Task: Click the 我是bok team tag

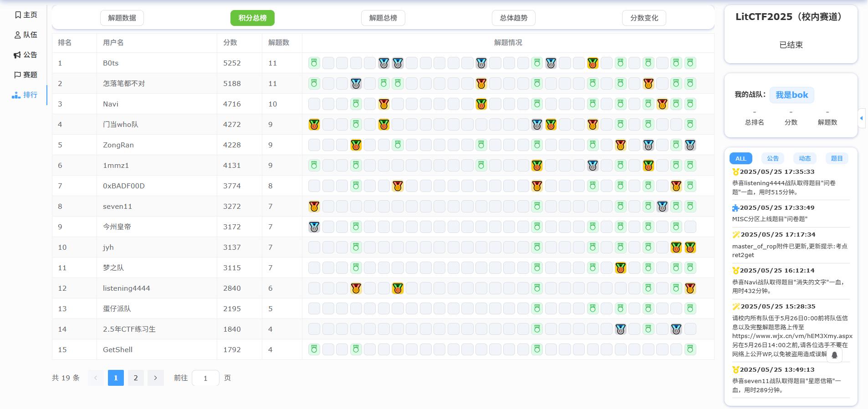Action: coord(791,95)
